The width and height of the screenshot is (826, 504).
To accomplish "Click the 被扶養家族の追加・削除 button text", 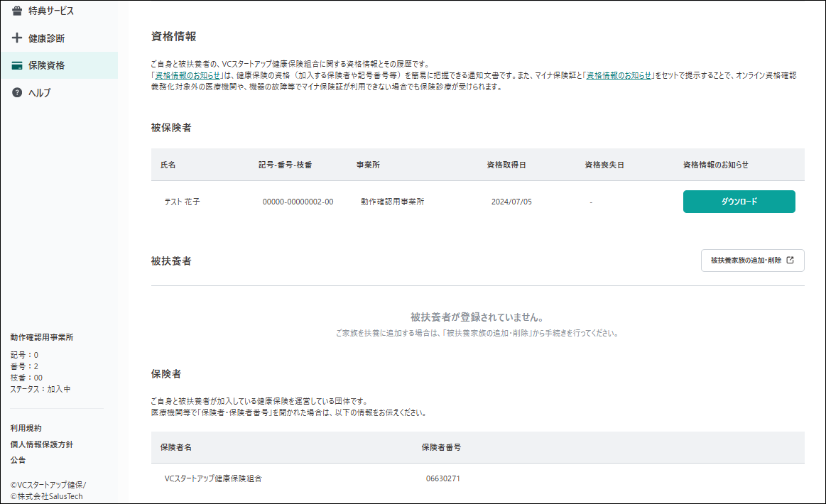I will pos(746,261).
